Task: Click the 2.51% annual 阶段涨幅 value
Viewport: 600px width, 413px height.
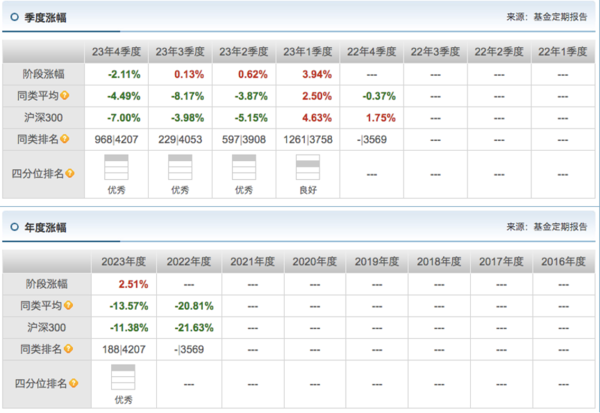Action: 133,284
